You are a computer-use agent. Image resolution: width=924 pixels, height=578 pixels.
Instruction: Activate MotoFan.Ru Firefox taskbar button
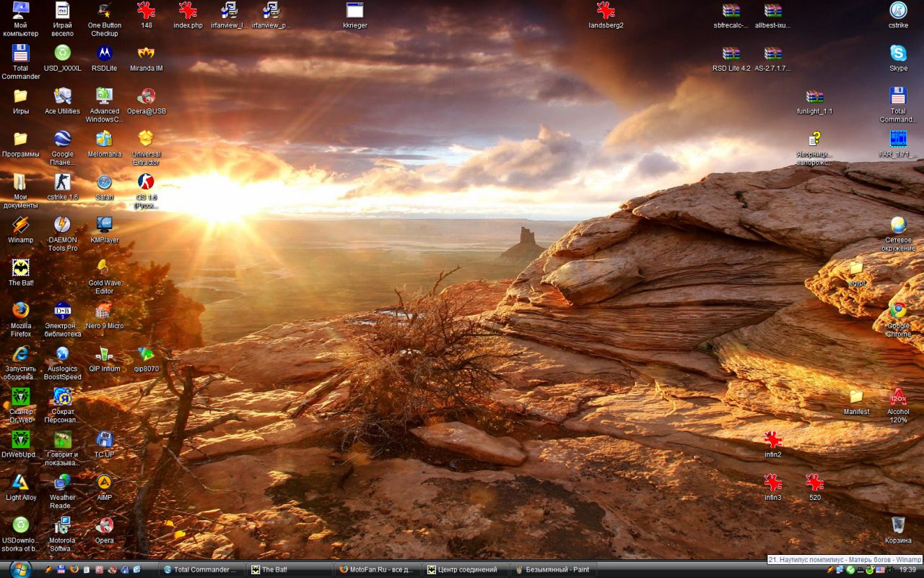click(377, 569)
